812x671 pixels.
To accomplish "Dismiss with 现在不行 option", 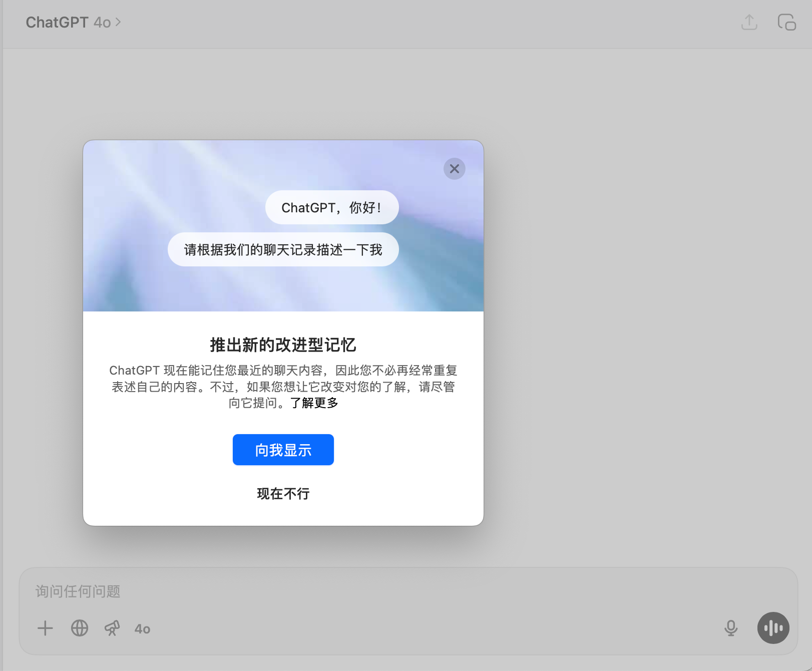I will point(283,494).
